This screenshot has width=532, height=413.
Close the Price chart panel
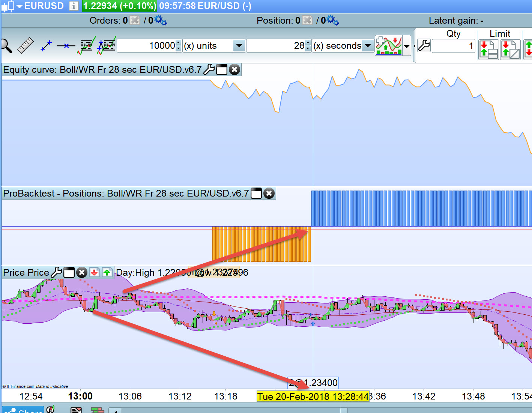click(82, 272)
